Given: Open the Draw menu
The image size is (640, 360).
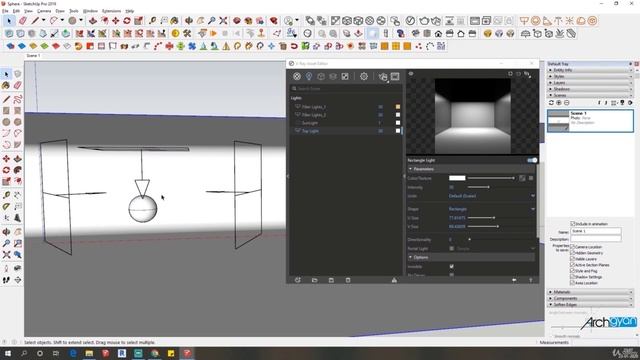Looking at the screenshot, I should (x=60, y=11).
